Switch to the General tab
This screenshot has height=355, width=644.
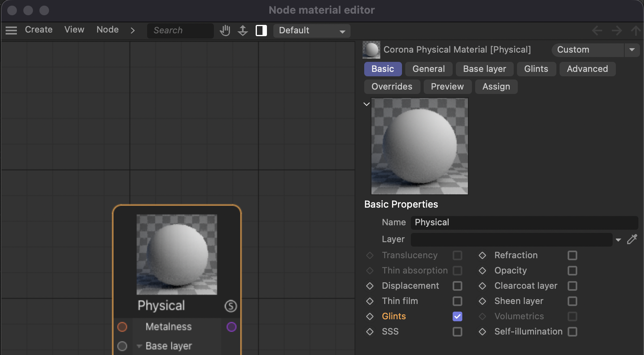point(429,69)
